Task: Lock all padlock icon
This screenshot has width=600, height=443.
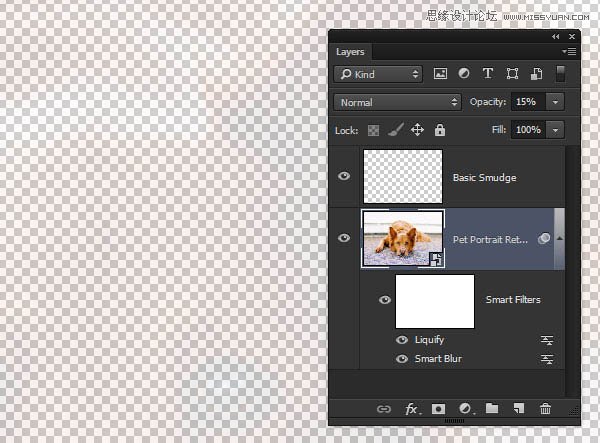Action: (x=440, y=130)
